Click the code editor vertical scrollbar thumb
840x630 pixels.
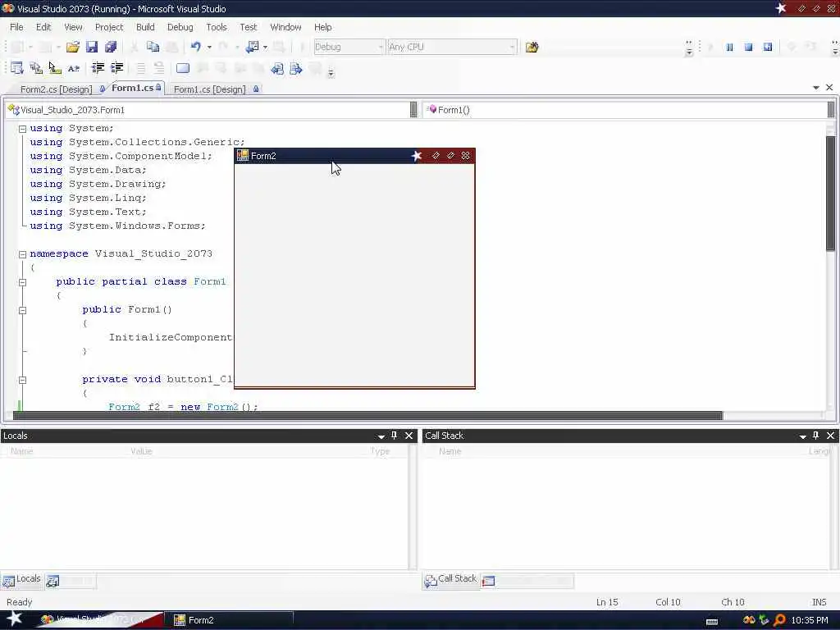[830, 193]
